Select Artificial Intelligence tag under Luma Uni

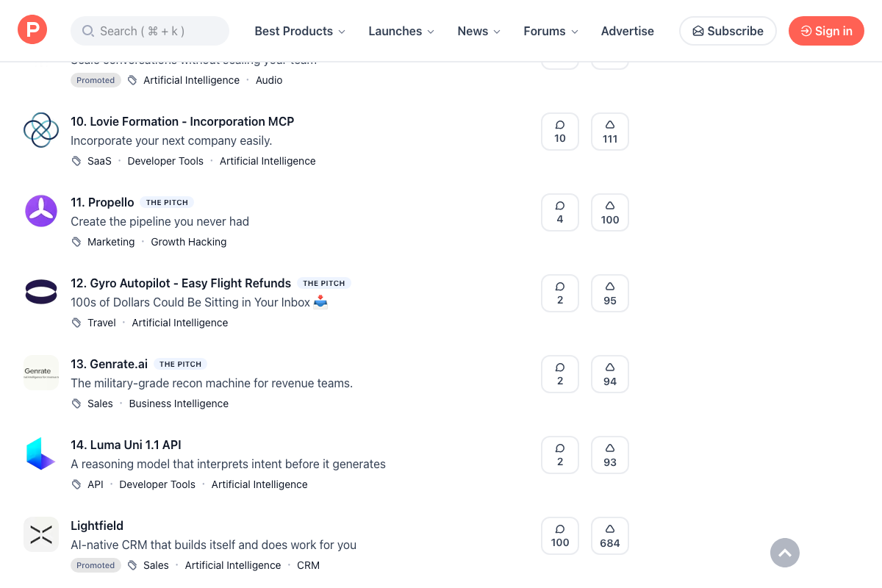pyautogui.click(x=259, y=484)
